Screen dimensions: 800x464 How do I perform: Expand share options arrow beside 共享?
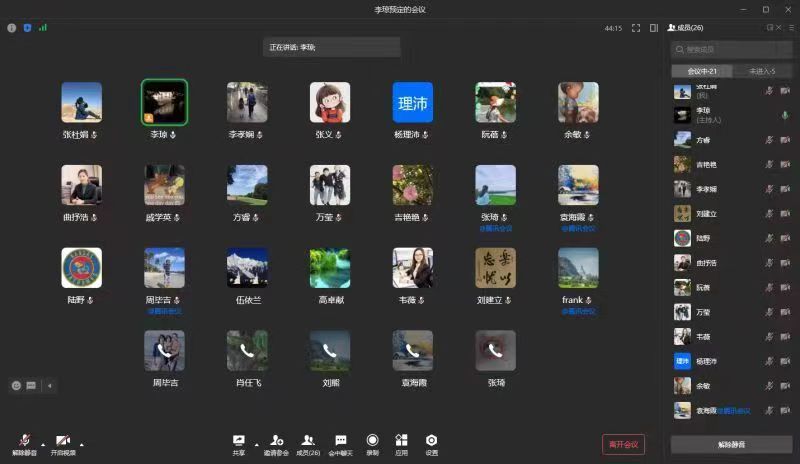[x=256, y=443]
